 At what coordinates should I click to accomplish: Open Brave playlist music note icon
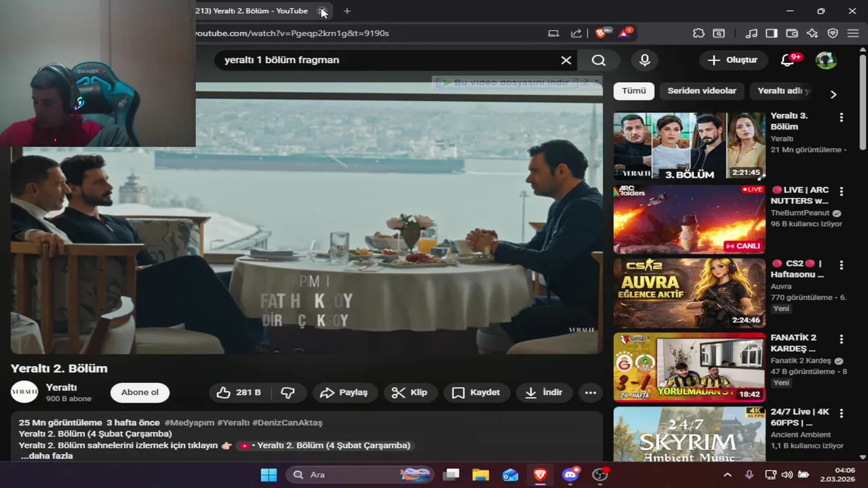coord(751,33)
